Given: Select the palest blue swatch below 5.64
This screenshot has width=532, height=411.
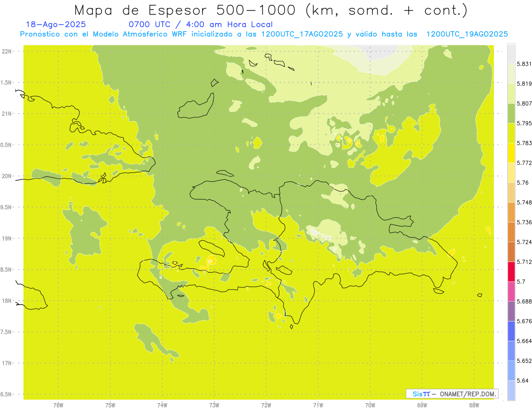Looking at the screenshot, I should click(511, 391).
